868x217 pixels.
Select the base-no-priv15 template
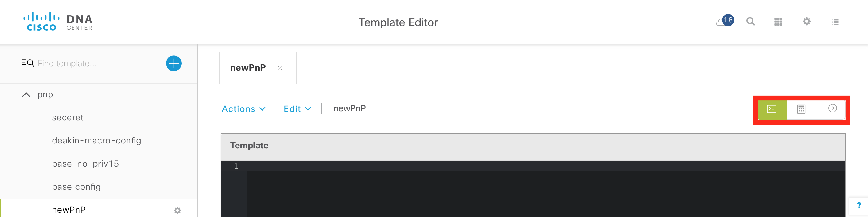pyautogui.click(x=85, y=164)
